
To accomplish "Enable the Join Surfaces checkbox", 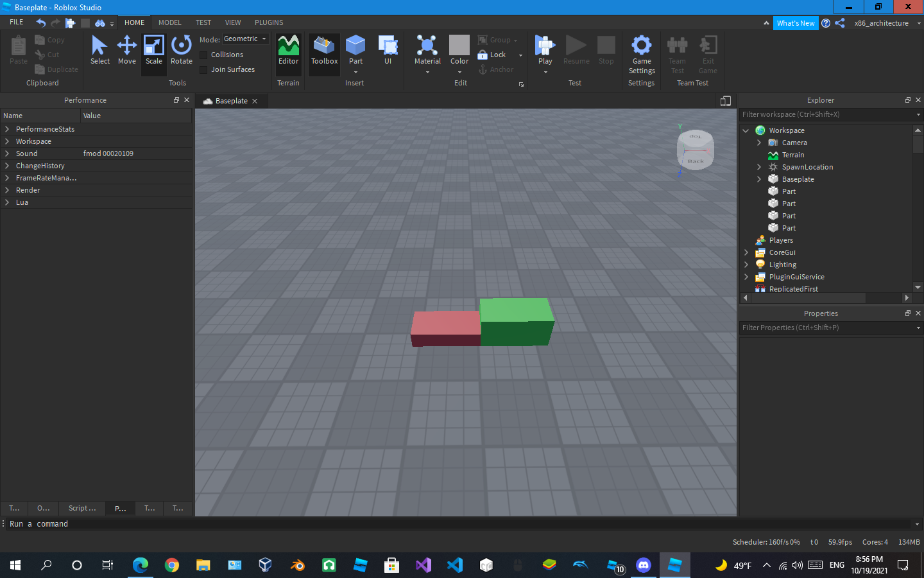I will 203,70.
